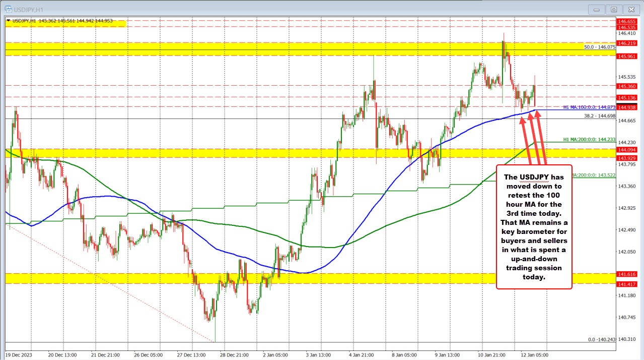Click the H1 MA:100 label reading 144.873
This screenshot has height=360, width=644.
589,107
